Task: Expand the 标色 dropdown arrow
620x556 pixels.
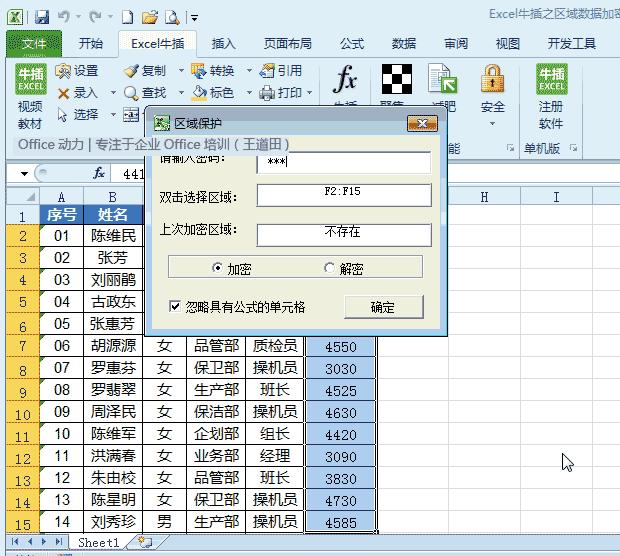Action: point(249,93)
